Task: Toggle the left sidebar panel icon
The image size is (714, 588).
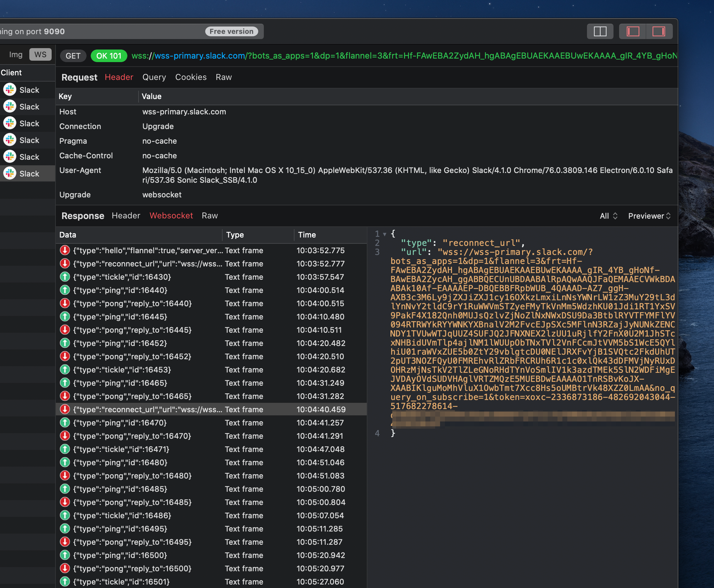Action: (633, 31)
